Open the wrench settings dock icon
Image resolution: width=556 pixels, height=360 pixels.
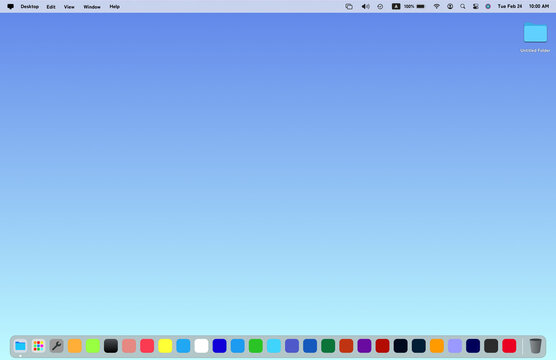pos(56,346)
